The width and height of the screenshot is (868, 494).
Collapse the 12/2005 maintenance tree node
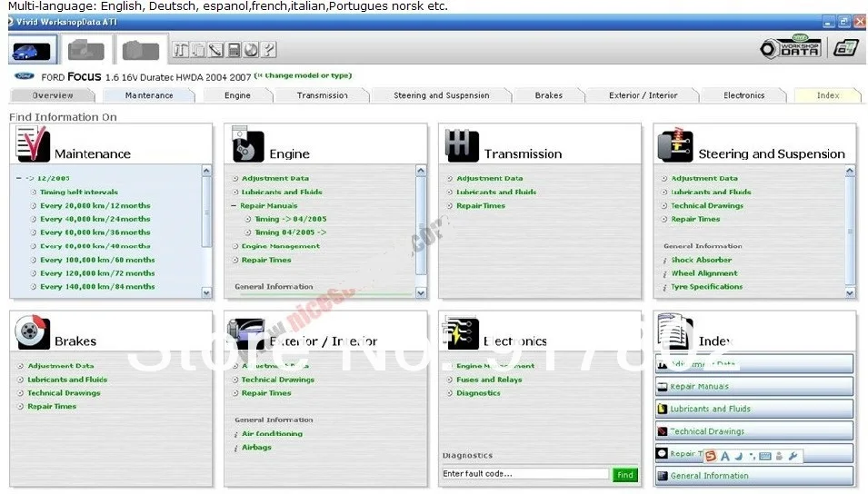(19, 178)
